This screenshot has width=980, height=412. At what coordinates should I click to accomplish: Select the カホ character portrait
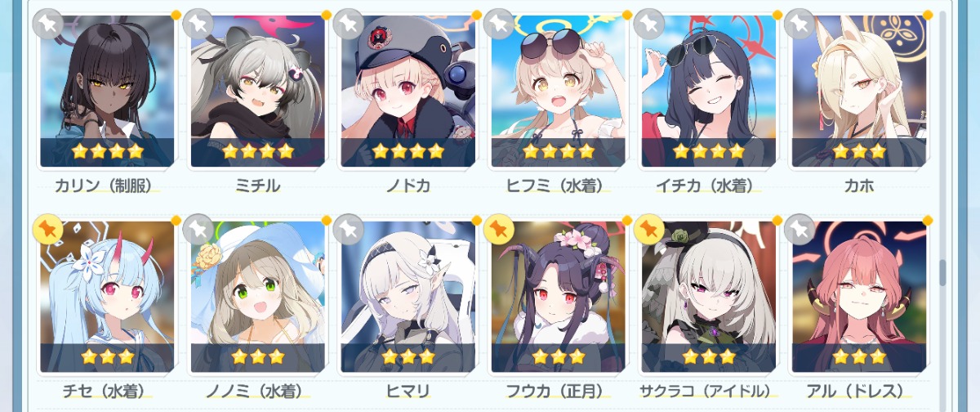pos(859,90)
